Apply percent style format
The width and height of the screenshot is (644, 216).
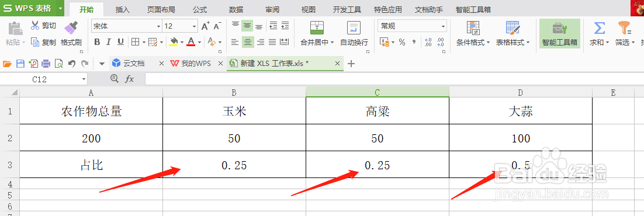402,42
